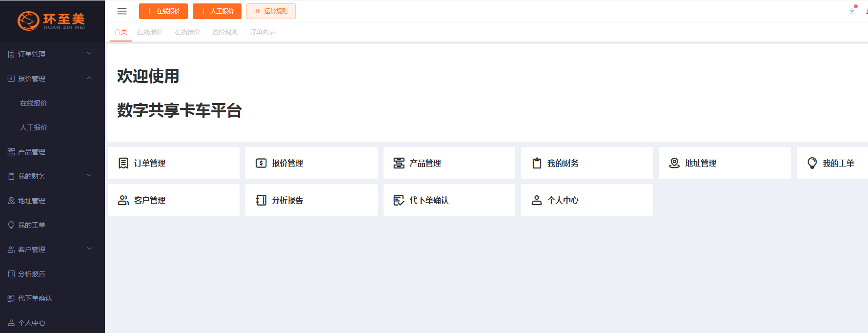Screen dimensions: 868x333
Task: Click the download icon with red dot
Action: tap(852, 11)
